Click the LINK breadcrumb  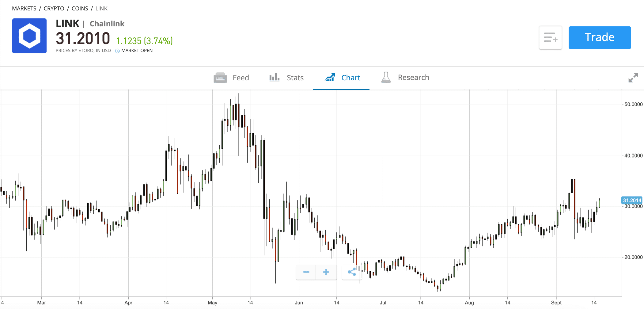(x=101, y=9)
